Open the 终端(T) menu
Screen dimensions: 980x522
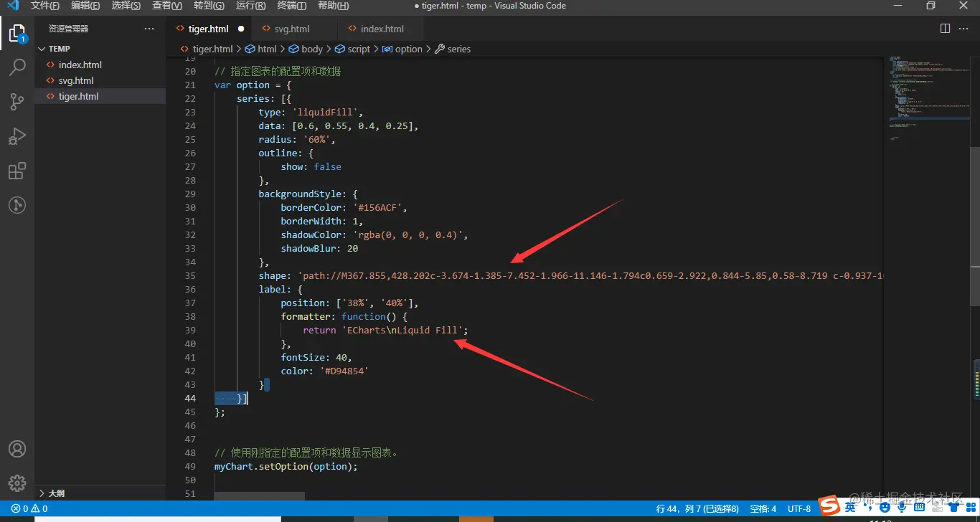click(x=292, y=6)
